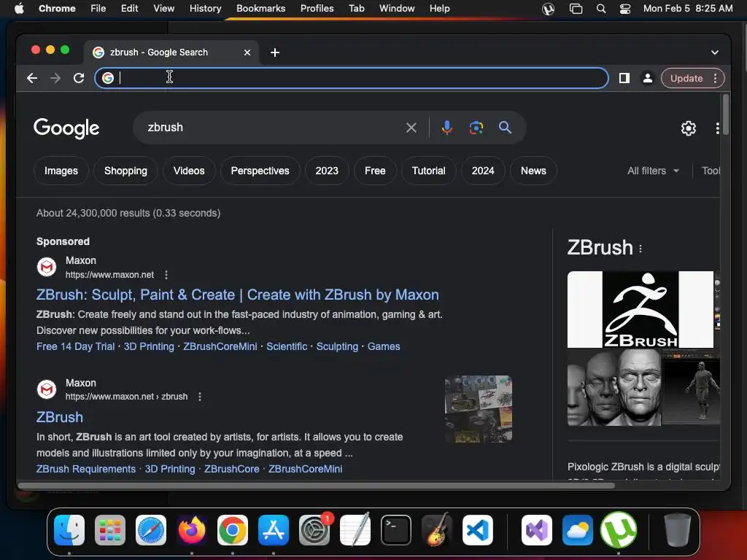
Task: Open more options beside ZBrush knowledge panel title
Action: (640, 249)
